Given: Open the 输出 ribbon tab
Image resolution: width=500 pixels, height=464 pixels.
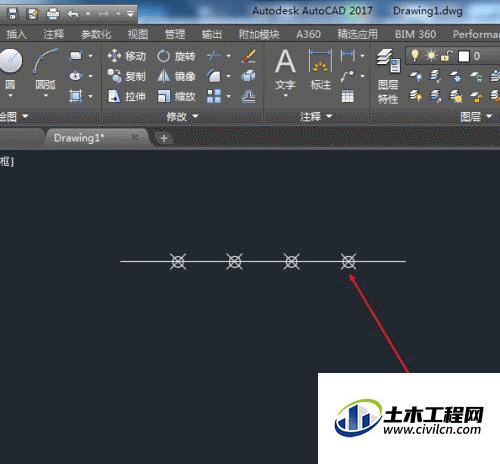Looking at the screenshot, I should pyautogui.click(x=212, y=34).
